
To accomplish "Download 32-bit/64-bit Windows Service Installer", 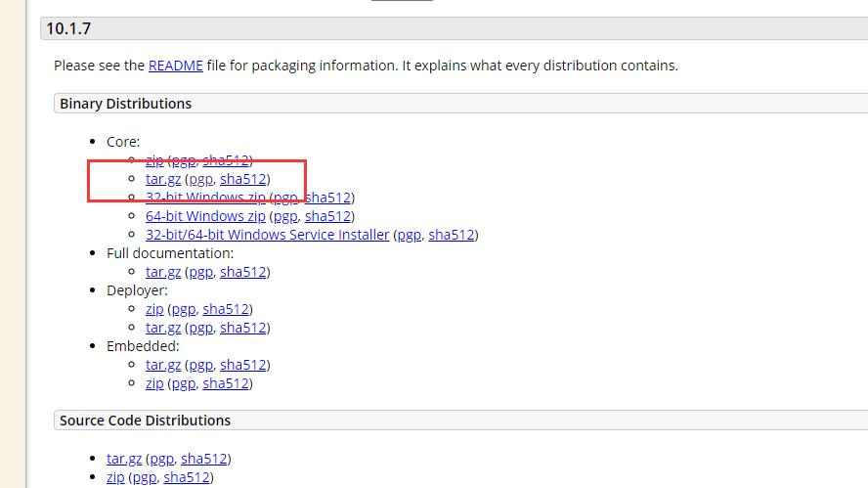I will (x=267, y=235).
